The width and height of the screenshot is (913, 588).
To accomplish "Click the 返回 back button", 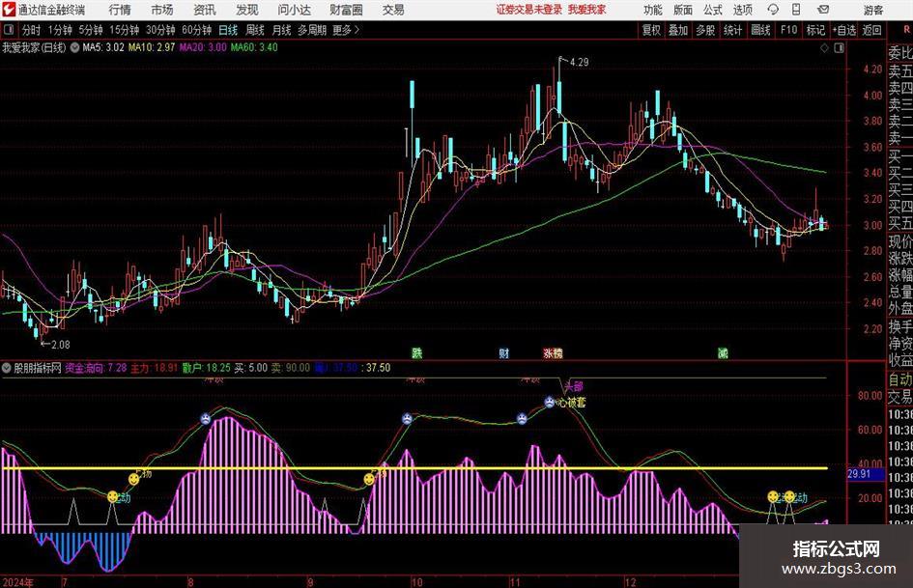I will coord(871,30).
